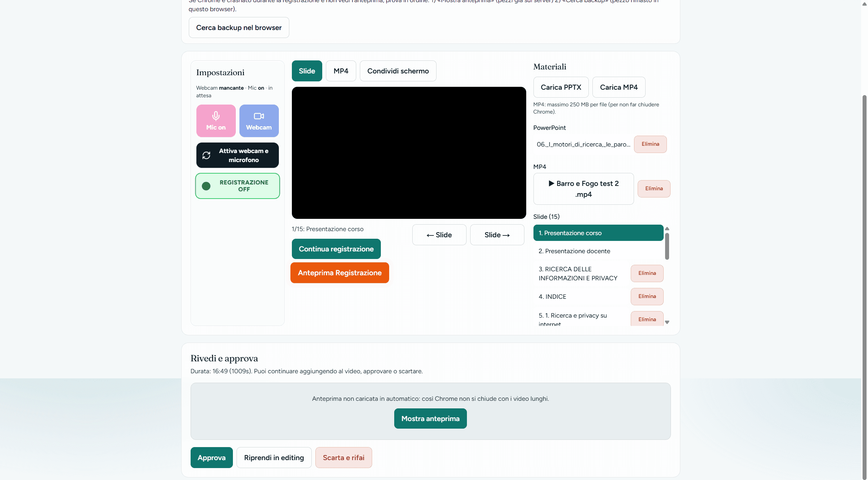868x480 pixels.
Task: Delete slide 4 INDICE with Elimina
Action: click(647, 297)
